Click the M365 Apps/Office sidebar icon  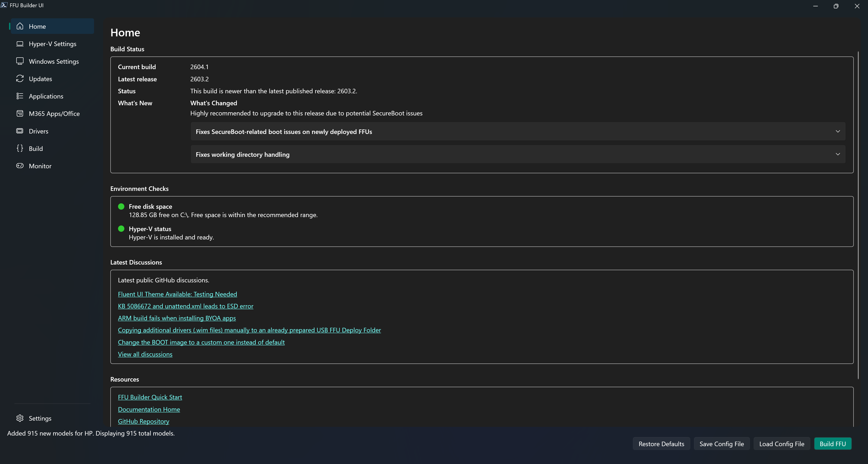pos(20,113)
